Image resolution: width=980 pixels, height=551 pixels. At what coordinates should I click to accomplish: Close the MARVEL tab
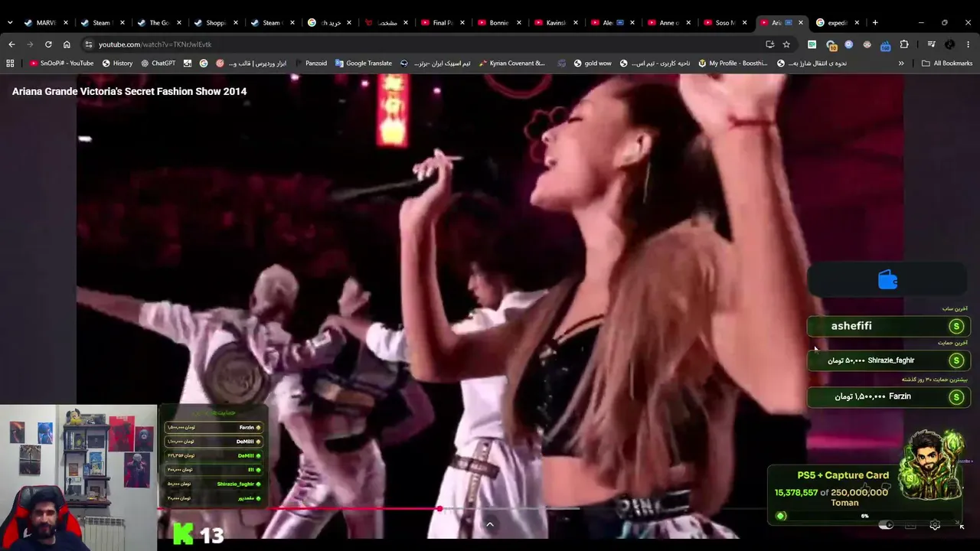tap(65, 23)
